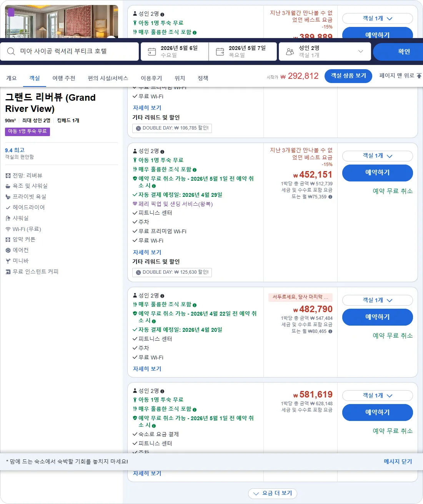The height and width of the screenshot is (504, 423).
Task: Open 객실 1개 dropdown in topmost offer
Action: point(377,18)
